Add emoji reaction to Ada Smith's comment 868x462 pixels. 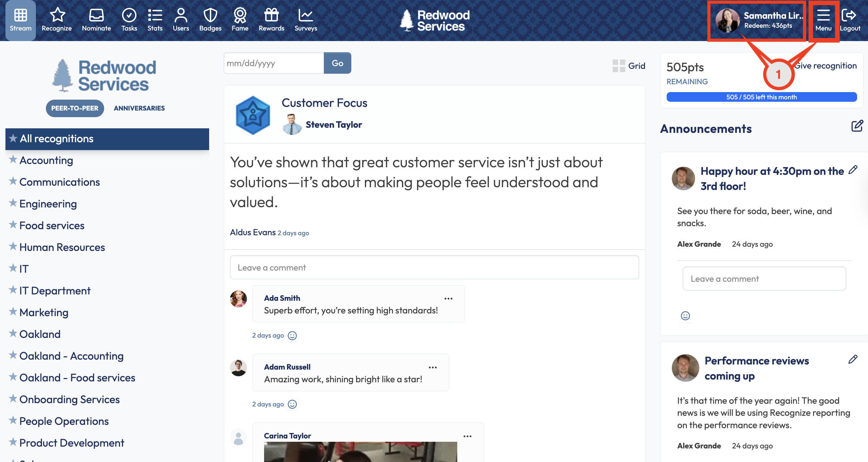[292, 336]
